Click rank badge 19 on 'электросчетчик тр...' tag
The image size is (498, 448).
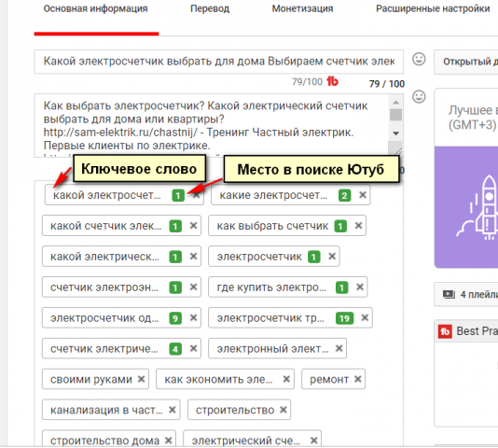(345, 318)
